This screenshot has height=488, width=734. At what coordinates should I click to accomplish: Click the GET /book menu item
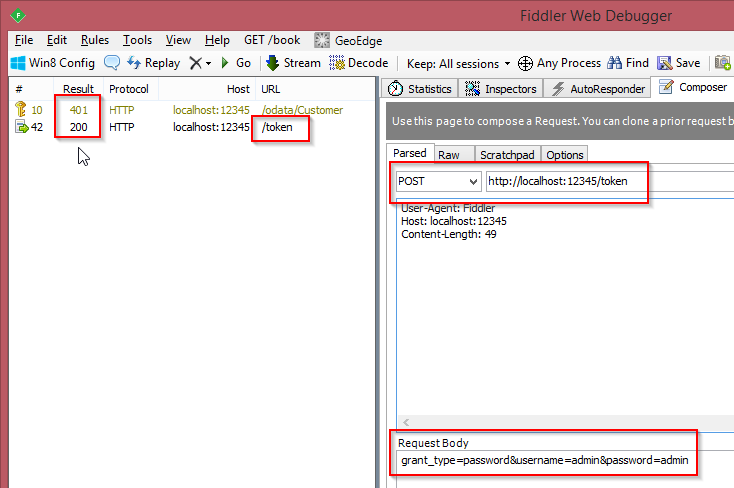(272, 40)
